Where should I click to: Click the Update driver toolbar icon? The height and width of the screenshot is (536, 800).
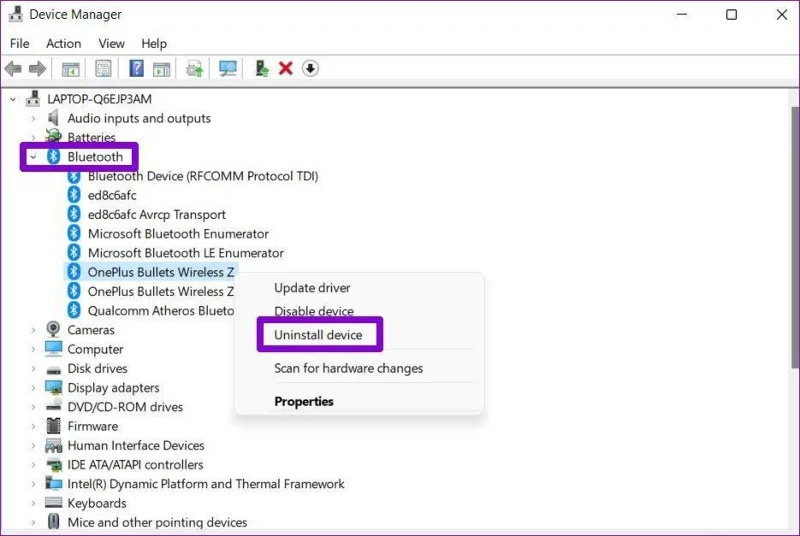click(x=194, y=68)
